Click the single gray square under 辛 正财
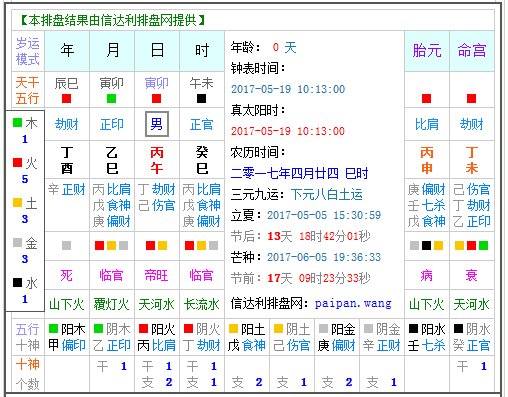The height and width of the screenshot is (397, 508). point(66,246)
